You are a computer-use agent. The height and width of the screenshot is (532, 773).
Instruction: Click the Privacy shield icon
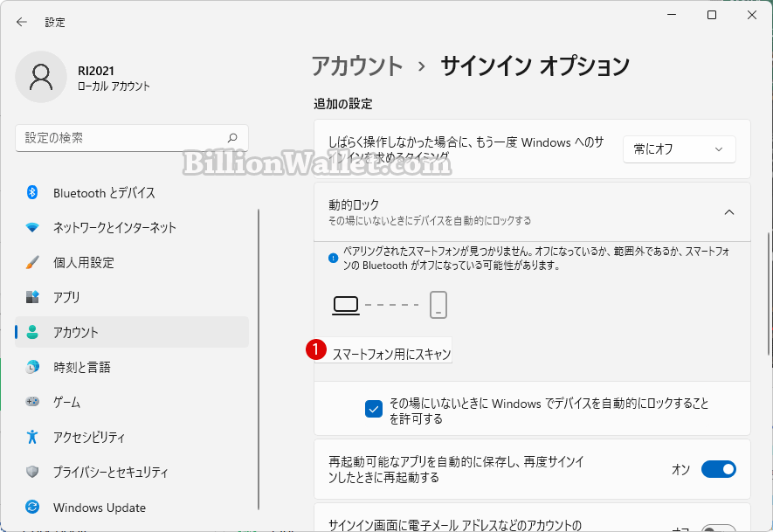click(x=32, y=472)
